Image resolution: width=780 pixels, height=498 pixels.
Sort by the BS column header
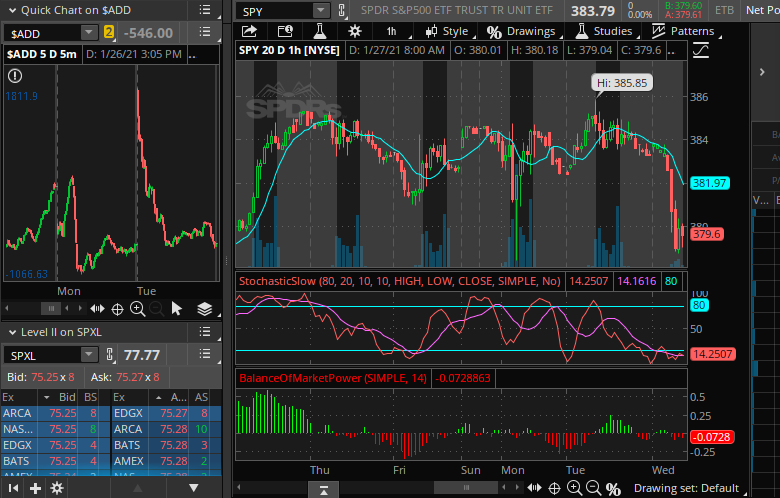pyautogui.click(x=90, y=397)
